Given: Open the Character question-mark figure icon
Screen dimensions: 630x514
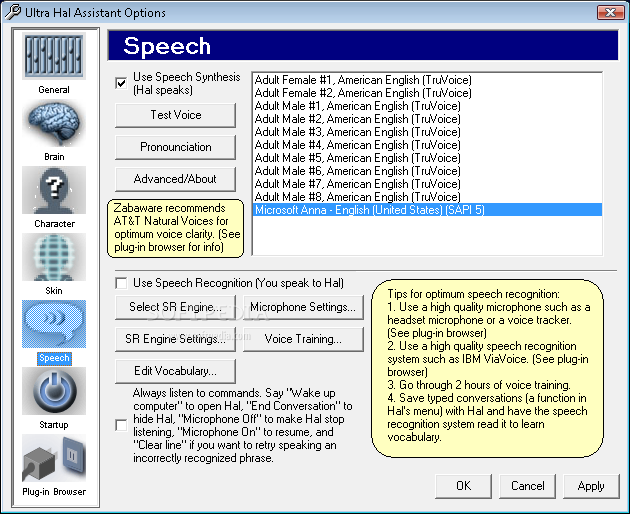Looking at the screenshot, I should coord(54,190).
